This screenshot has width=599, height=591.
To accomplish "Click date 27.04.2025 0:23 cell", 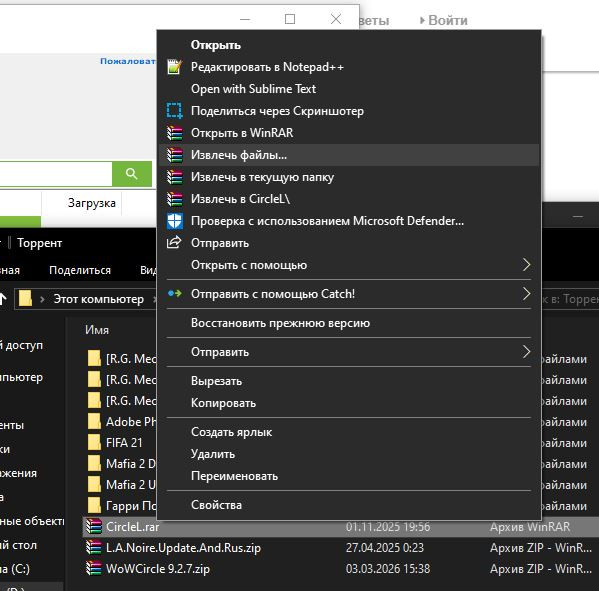I will [385, 547].
